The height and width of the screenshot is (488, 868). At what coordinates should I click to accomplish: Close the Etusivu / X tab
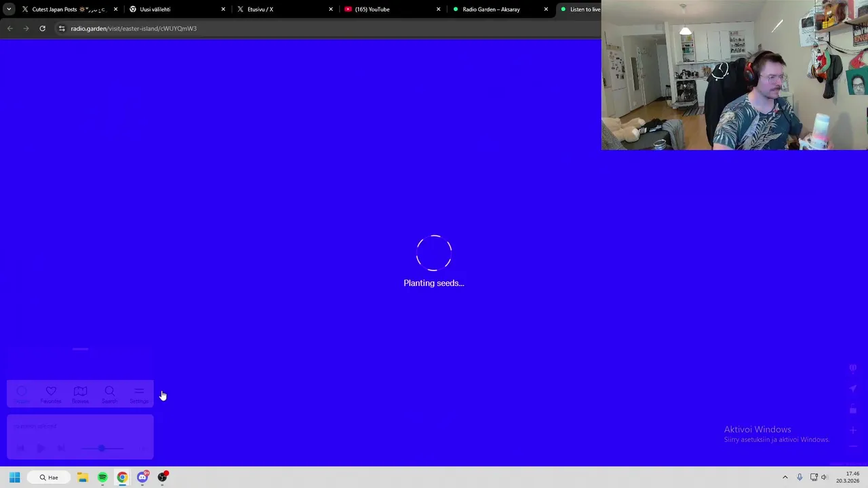click(331, 9)
